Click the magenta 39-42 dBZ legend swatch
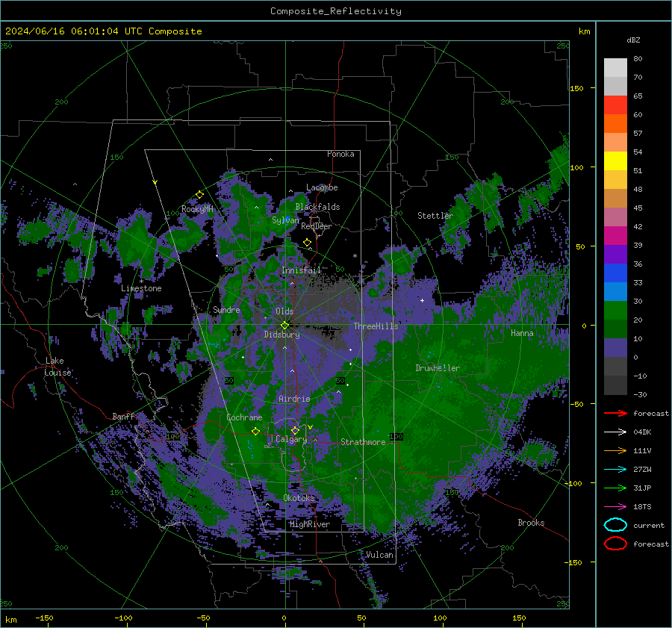 pos(615,236)
